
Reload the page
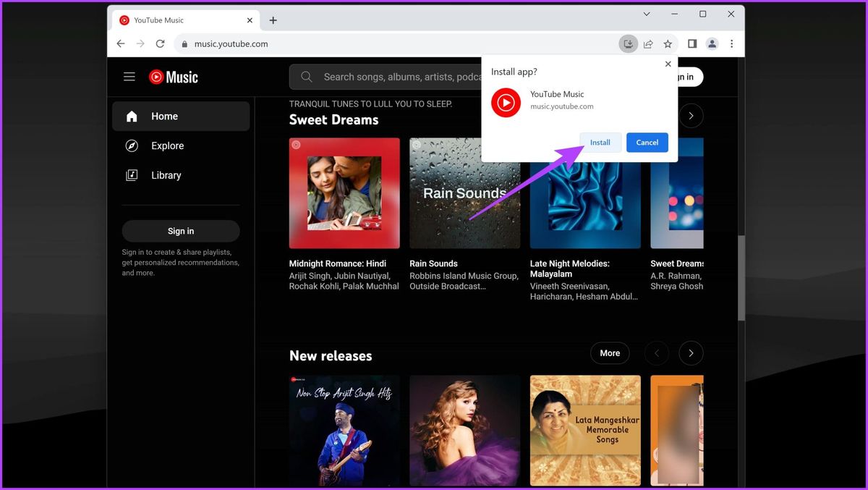[160, 44]
